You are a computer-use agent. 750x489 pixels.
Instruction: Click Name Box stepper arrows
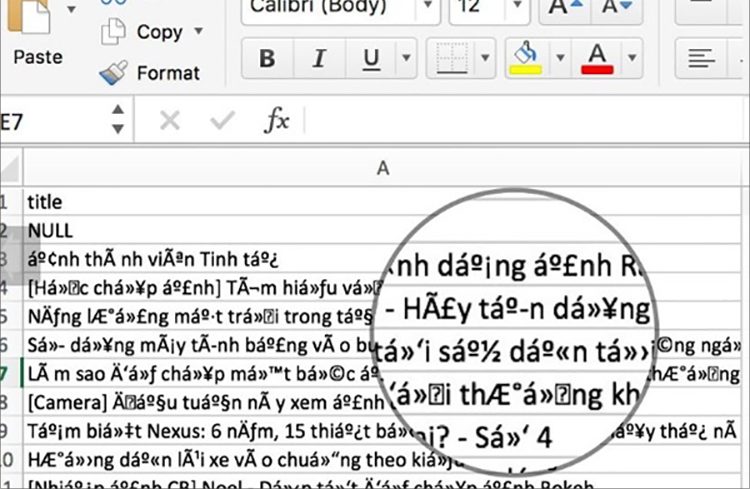click(x=118, y=120)
